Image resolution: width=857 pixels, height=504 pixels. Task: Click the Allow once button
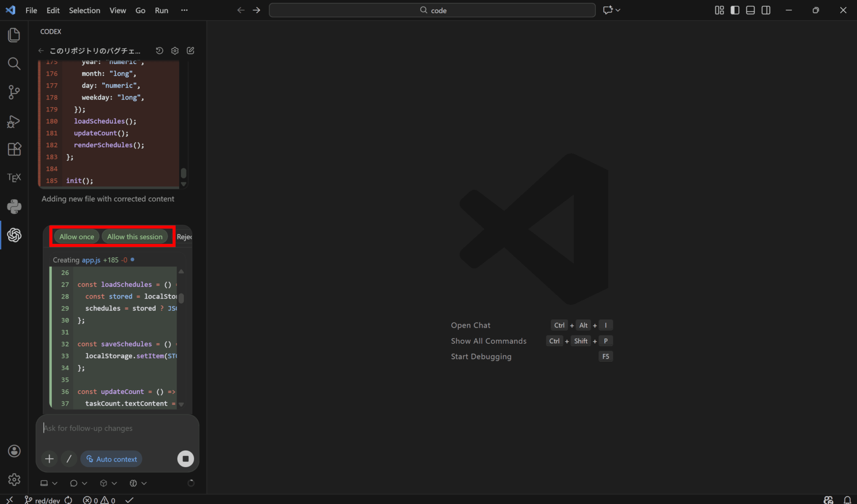tap(77, 237)
